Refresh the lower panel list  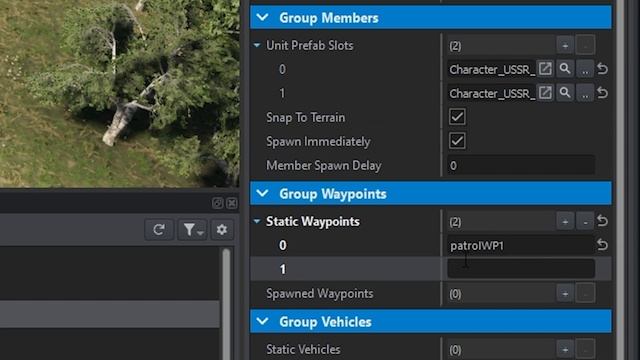click(159, 230)
